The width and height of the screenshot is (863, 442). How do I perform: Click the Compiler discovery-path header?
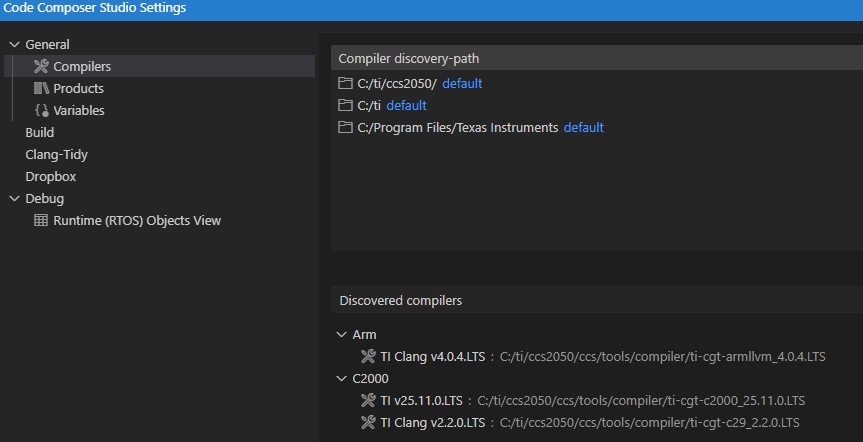(409, 59)
